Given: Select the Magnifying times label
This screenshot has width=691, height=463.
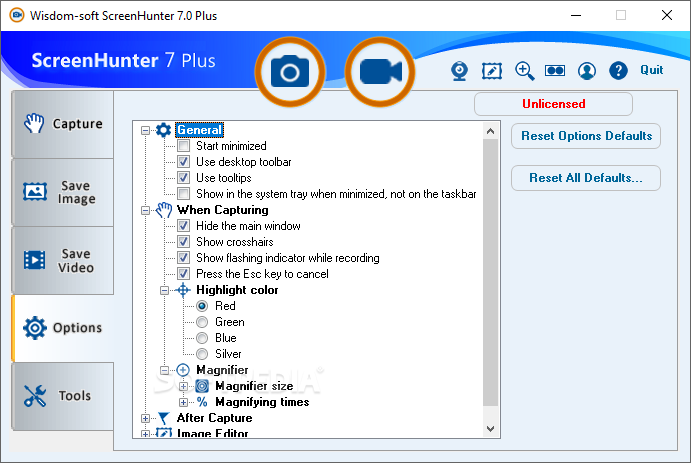Looking at the screenshot, I should (x=262, y=402).
